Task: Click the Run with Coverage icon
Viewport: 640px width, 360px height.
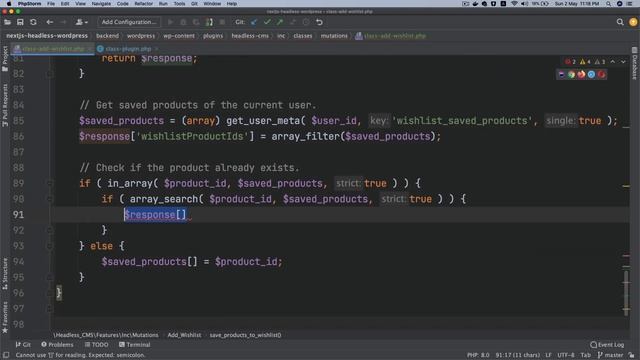Action: tap(196, 22)
